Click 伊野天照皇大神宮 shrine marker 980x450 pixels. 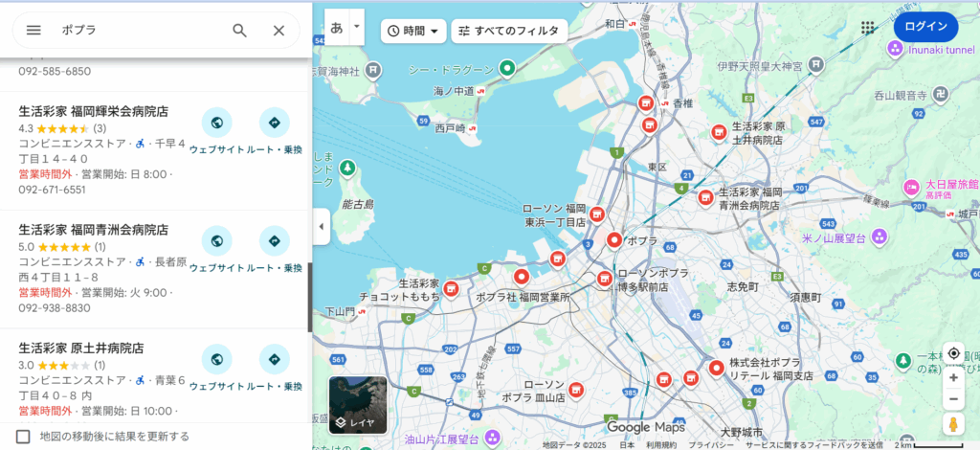815,64
